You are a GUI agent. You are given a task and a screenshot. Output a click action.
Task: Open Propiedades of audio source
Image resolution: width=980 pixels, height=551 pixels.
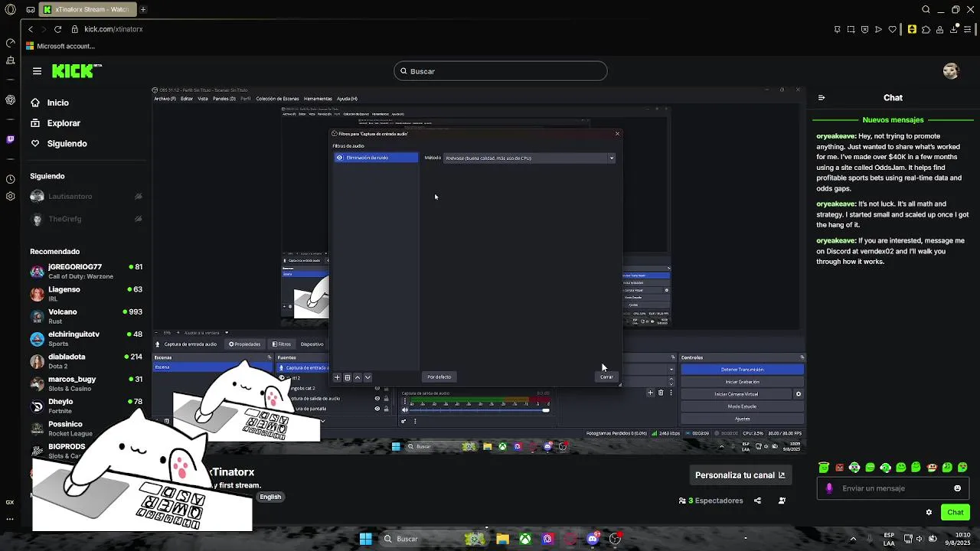pyautogui.click(x=244, y=344)
